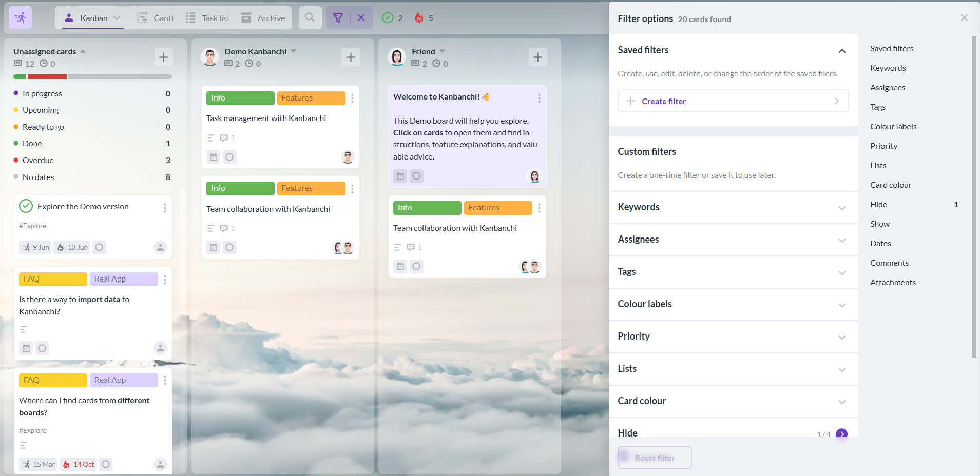Click due date 14 Oct flame badge
This screenshot has height=476, width=980.
pos(78,464)
